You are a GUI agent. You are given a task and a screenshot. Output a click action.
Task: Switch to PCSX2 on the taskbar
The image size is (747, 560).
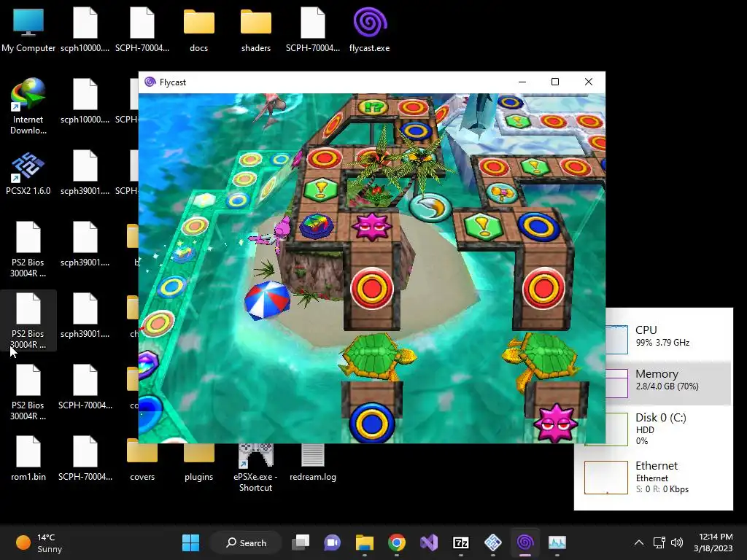pos(492,542)
